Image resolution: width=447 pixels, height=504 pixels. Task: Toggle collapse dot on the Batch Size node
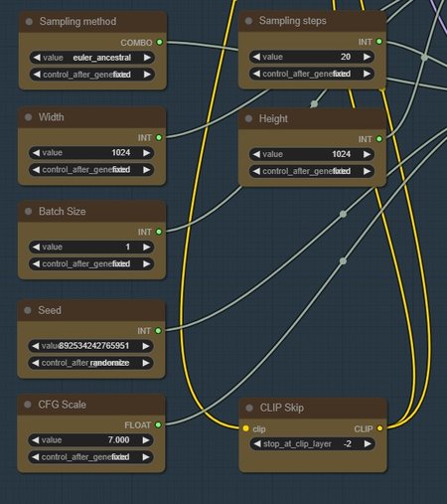(28, 212)
